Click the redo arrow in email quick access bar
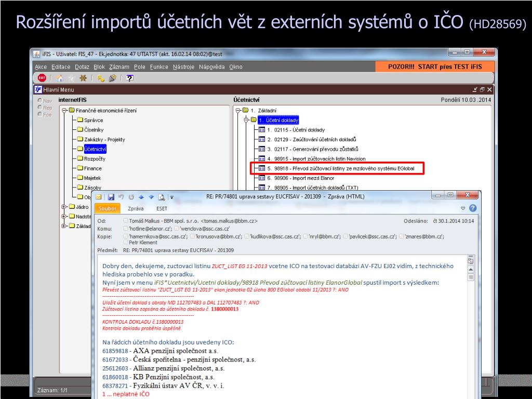Viewport: 532px width, 399px height. click(131, 197)
